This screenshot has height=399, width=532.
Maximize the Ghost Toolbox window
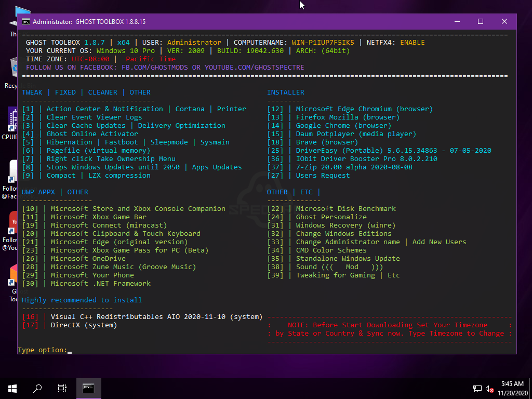click(x=481, y=21)
